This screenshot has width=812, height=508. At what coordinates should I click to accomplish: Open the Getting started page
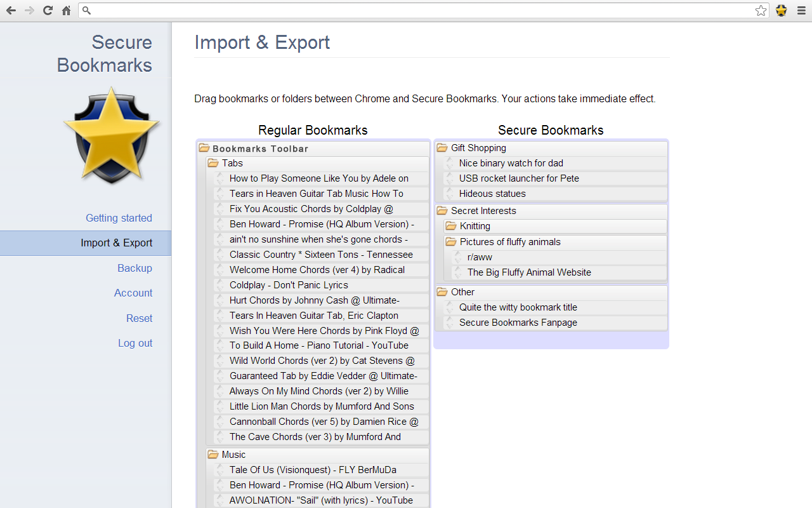119,218
